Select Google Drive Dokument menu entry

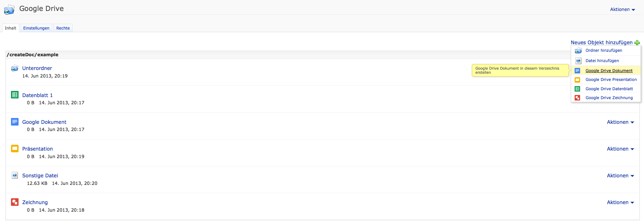(x=609, y=71)
